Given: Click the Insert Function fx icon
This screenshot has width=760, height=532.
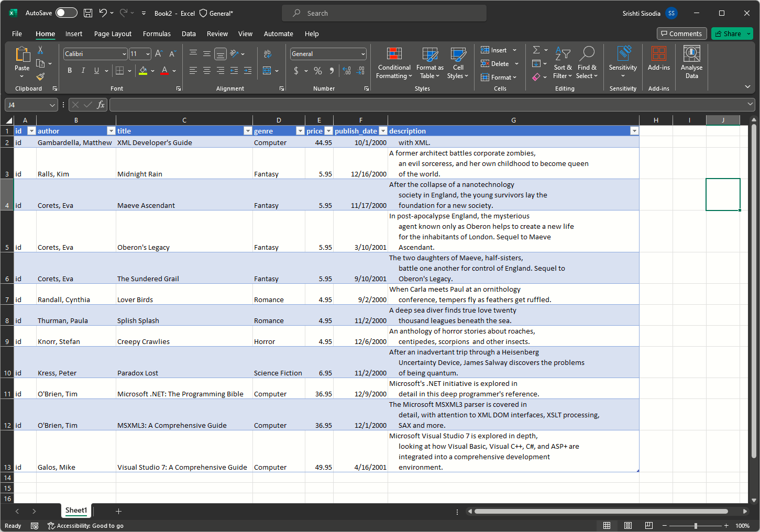Looking at the screenshot, I should click(x=101, y=105).
